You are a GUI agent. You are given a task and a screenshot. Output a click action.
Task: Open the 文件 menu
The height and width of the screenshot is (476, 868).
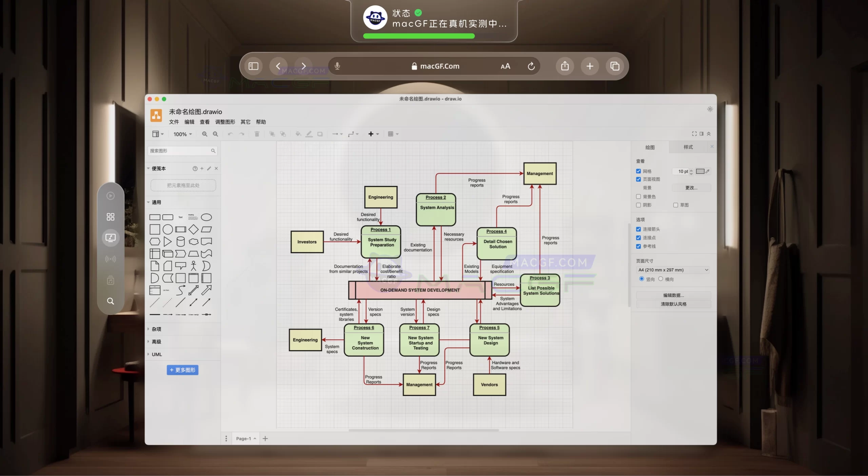[x=174, y=122]
